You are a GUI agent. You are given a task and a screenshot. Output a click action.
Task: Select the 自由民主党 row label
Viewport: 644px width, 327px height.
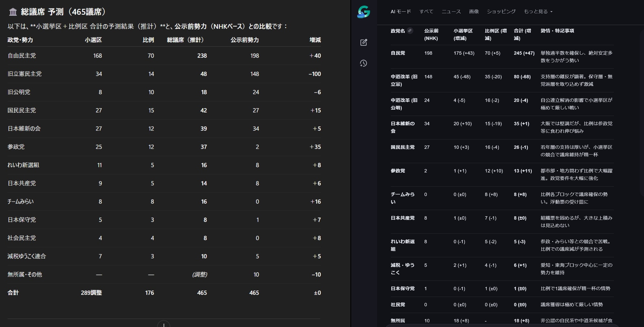(22, 55)
